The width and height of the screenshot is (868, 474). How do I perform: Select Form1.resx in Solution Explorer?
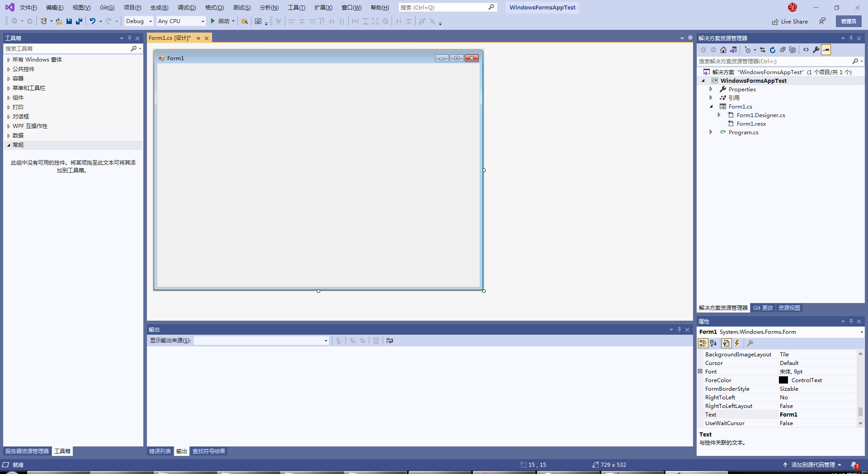pyautogui.click(x=751, y=123)
